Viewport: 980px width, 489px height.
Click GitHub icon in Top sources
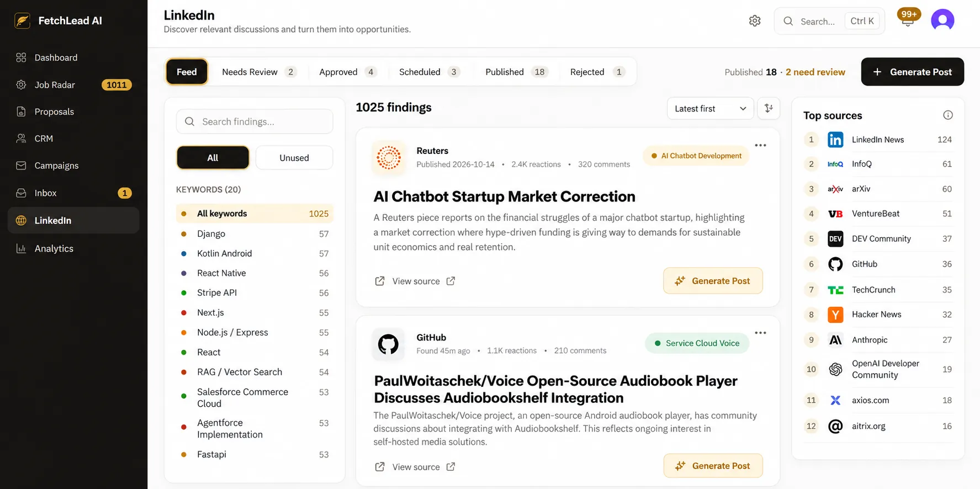835,264
